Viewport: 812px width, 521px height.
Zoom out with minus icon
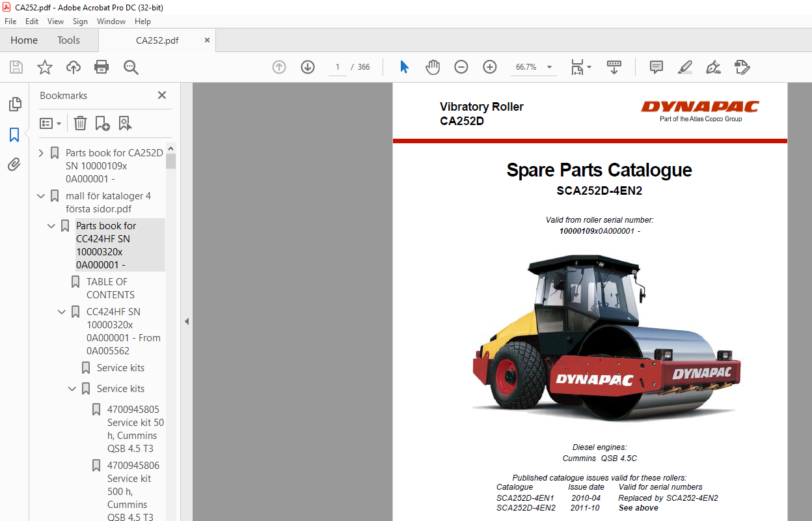pyautogui.click(x=461, y=67)
